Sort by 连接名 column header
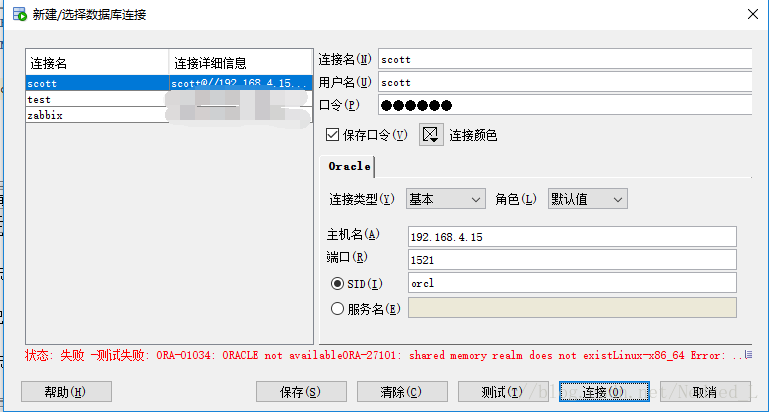The height and width of the screenshot is (412, 769). point(97,62)
